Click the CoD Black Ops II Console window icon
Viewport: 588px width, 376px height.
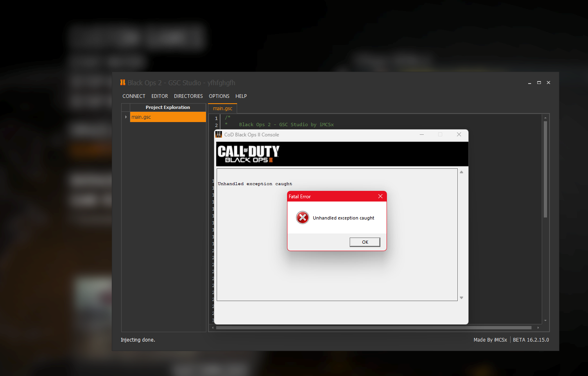219,134
